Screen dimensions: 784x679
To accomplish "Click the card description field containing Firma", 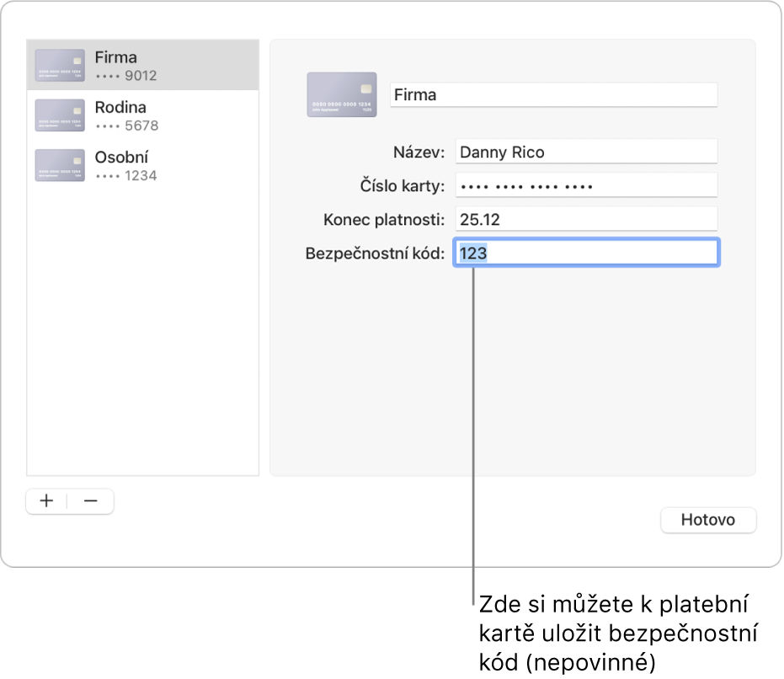I will pos(553,95).
